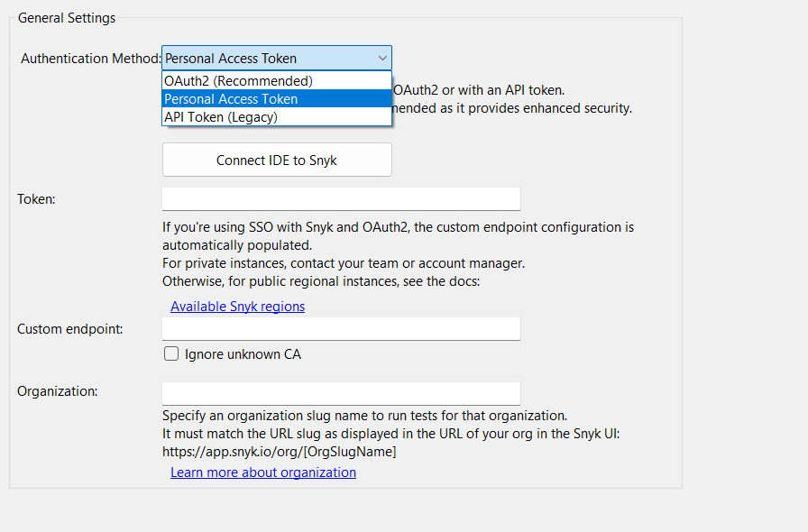
Task: Click the Authentication Method label
Action: 90,59
